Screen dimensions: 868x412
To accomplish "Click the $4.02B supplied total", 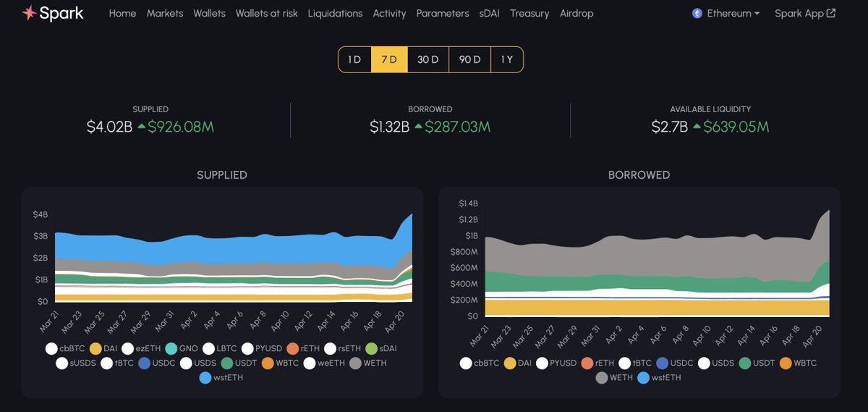I will pos(109,127).
